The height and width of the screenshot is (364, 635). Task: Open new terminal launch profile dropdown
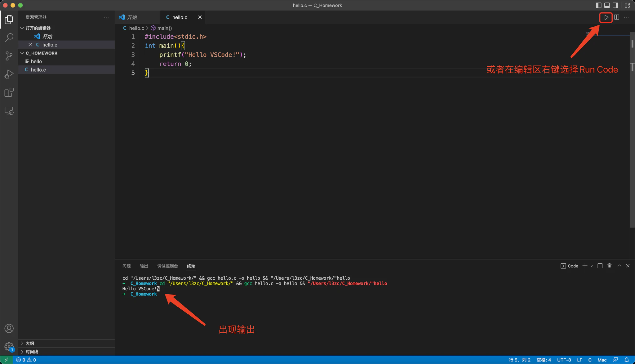[591, 266]
